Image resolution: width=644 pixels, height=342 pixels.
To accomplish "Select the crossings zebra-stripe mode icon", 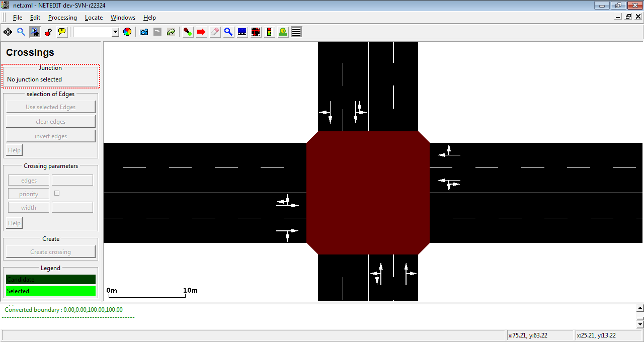I will tap(296, 32).
